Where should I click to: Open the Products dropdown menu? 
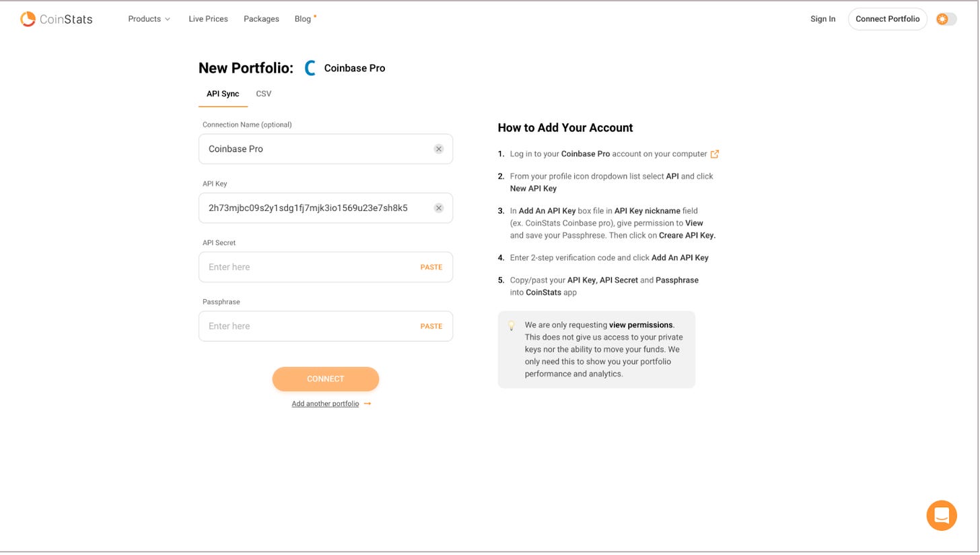(x=149, y=19)
